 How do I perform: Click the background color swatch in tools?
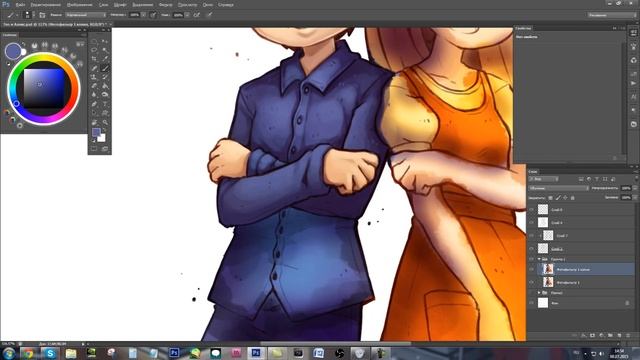(101, 138)
